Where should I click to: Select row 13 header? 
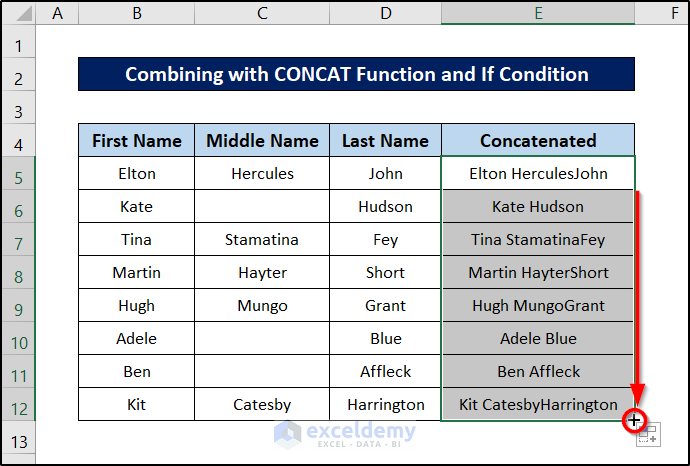[x=19, y=440]
